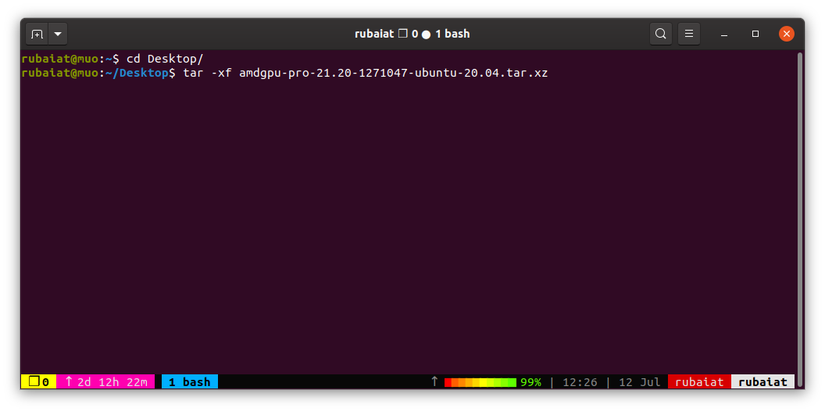Click the 'tar -xf' command text
The width and height of the screenshot is (825, 412).
207,73
